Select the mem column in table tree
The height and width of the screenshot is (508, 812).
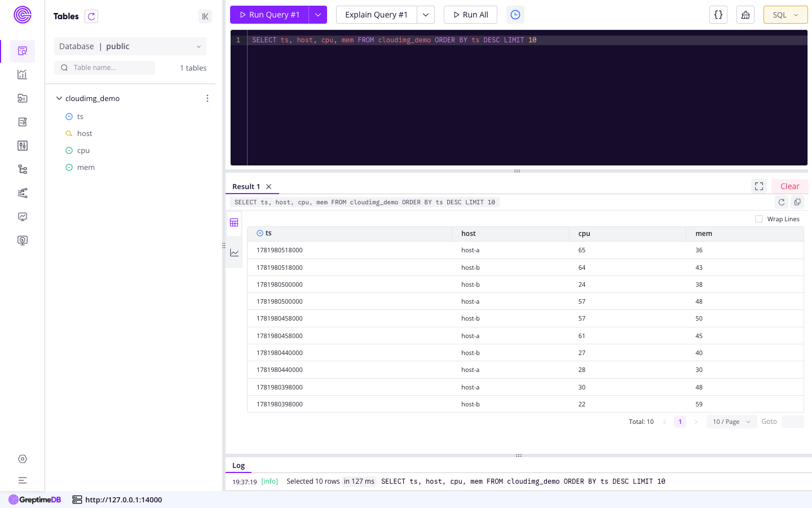[86, 168]
